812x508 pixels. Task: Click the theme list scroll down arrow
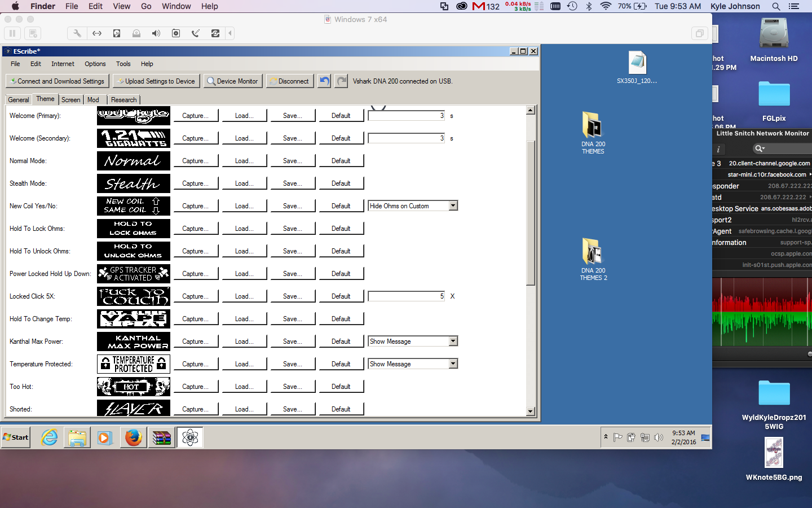[x=530, y=411]
